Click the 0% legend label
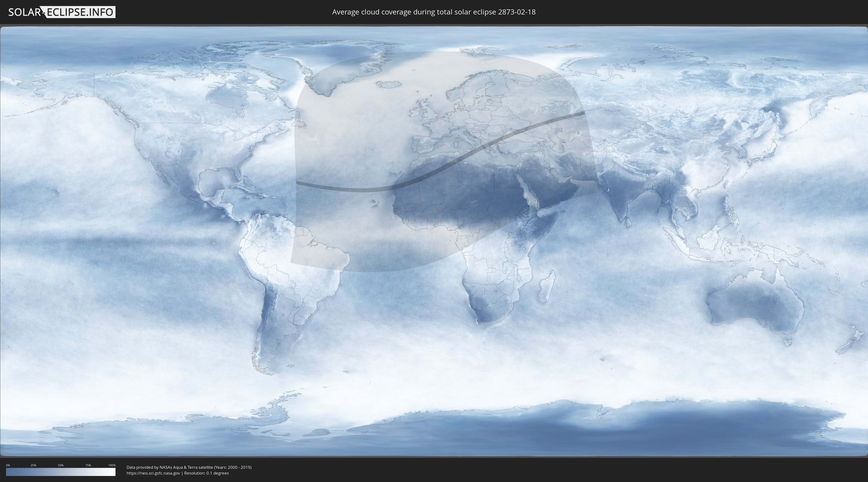The image size is (868, 482). (8, 465)
